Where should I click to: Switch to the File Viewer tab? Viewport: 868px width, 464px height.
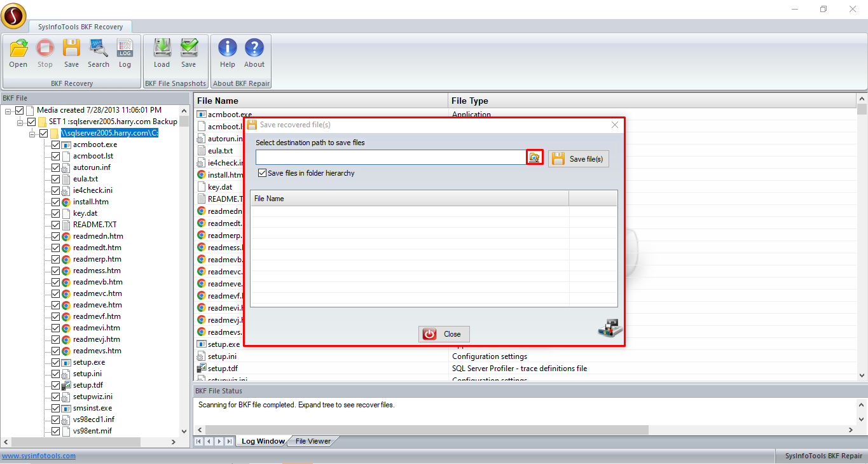pos(313,441)
